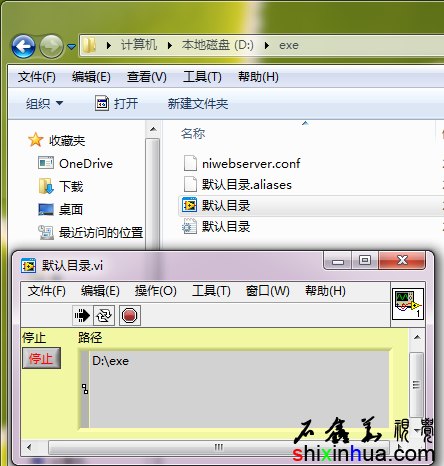The width and height of the screenshot is (444, 466).
Task: Open the 操作(O) menu in LabVIEW
Action: [x=156, y=291]
